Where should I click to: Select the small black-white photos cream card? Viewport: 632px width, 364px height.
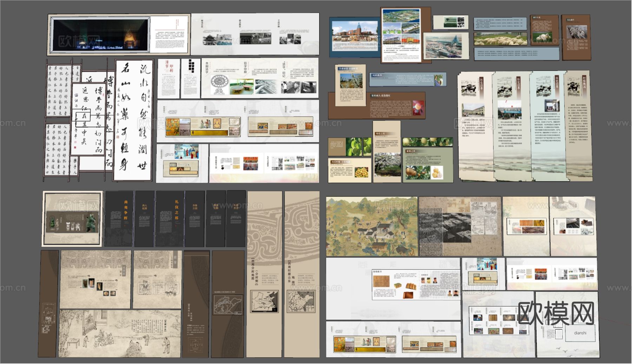pos(451,22)
